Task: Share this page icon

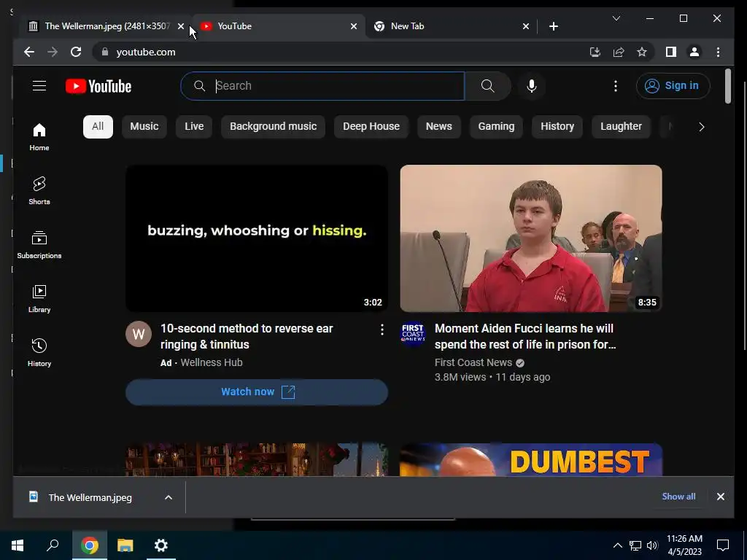Action: [619, 52]
